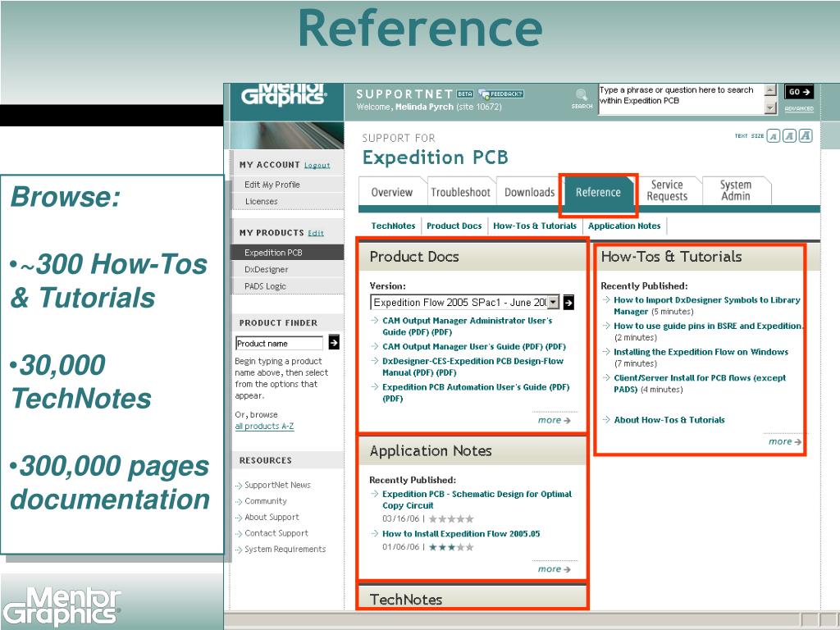The width and height of the screenshot is (840, 630).
Task: Open How-Tos & Tutorials sub-navigation link
Action: point(535,226)
